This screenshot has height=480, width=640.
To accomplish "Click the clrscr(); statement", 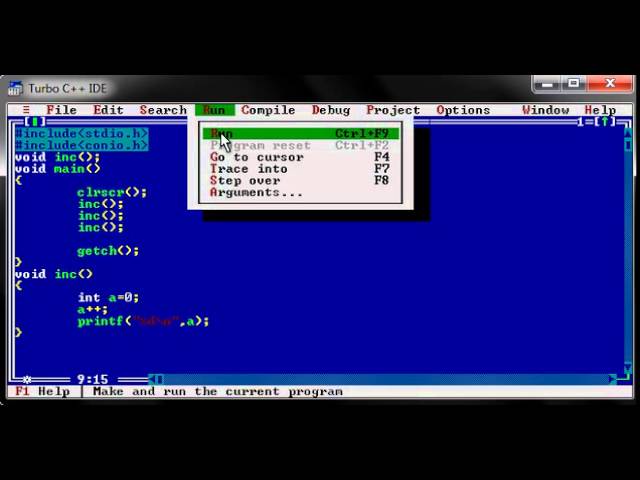I will coord(112,192).
